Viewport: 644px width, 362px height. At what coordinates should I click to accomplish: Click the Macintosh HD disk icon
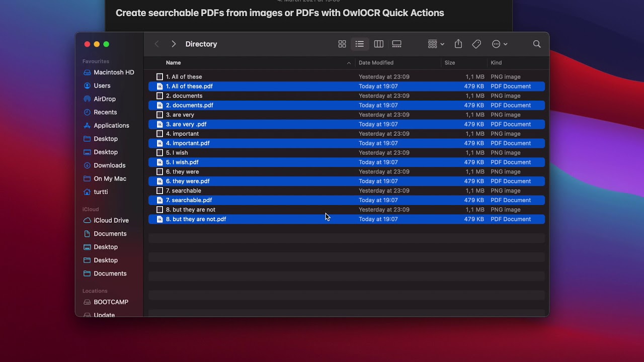87,72
